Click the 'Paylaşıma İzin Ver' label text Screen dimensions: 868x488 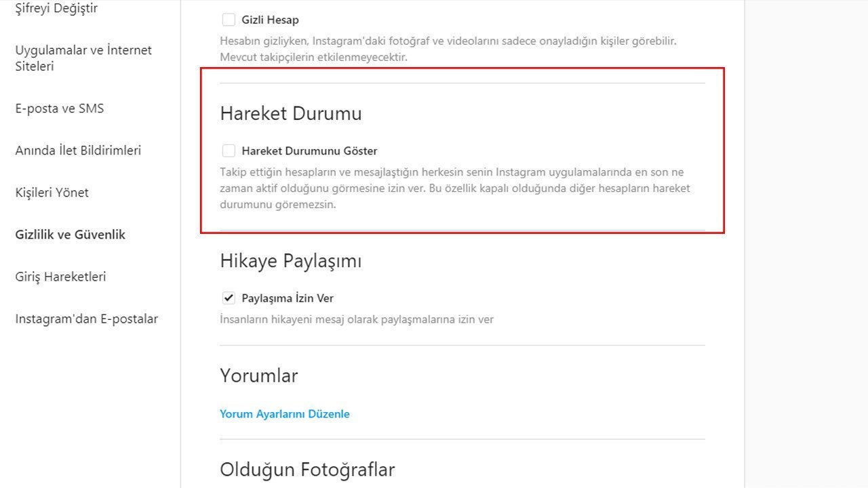tap(288, 298)
